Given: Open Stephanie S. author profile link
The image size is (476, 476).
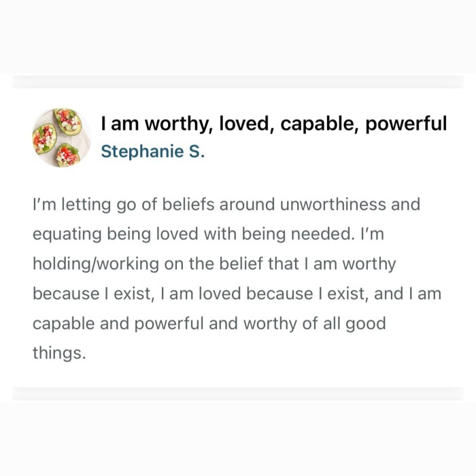Looking at the screenshot, I should pyautogui.click(x=152, y=151).
